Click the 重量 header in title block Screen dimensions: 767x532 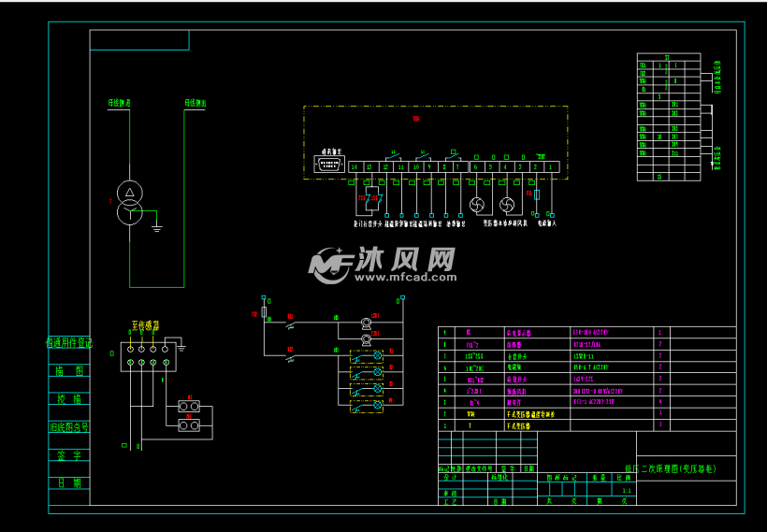point(600,478)
